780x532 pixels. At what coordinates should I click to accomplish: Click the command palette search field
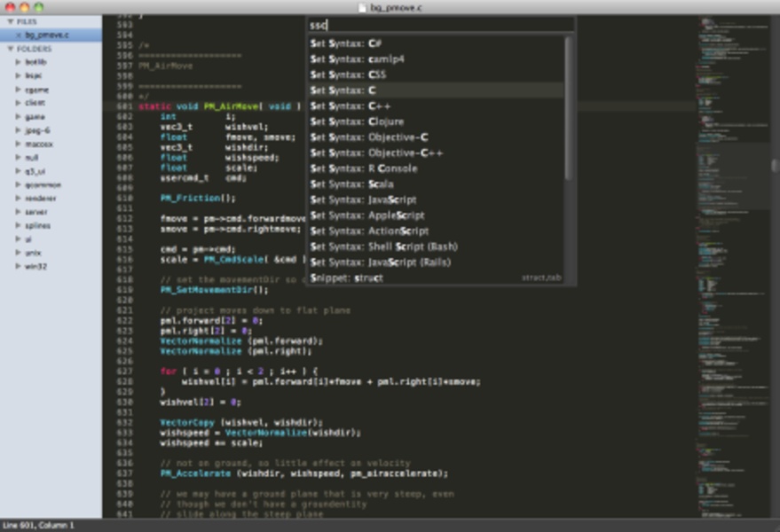click(439, 25)
